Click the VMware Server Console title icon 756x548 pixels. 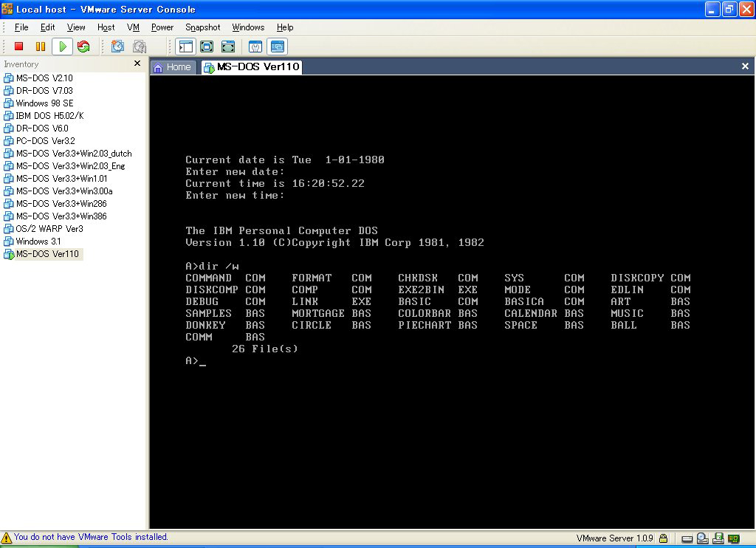(7, 8)
